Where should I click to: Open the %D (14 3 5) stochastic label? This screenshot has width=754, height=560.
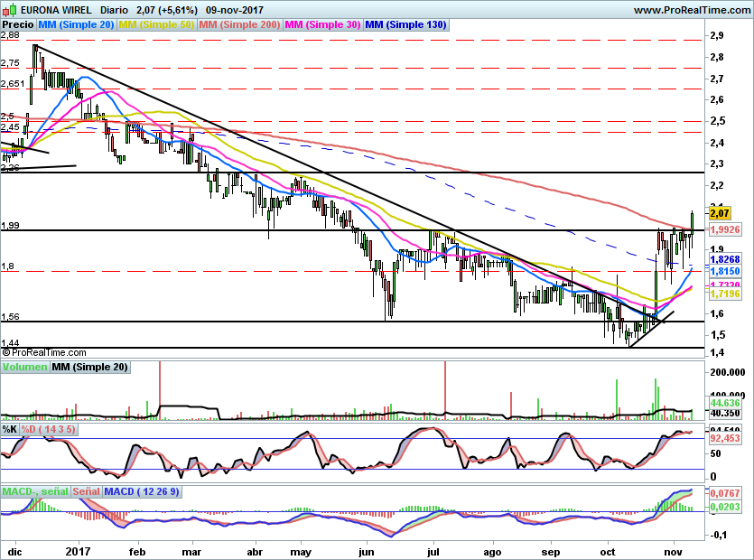pos(48,429)
